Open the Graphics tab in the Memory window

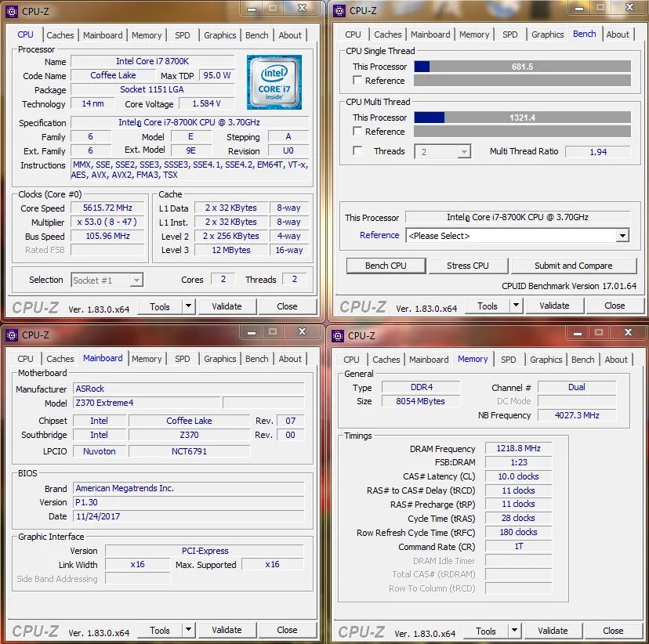[546, 360]
